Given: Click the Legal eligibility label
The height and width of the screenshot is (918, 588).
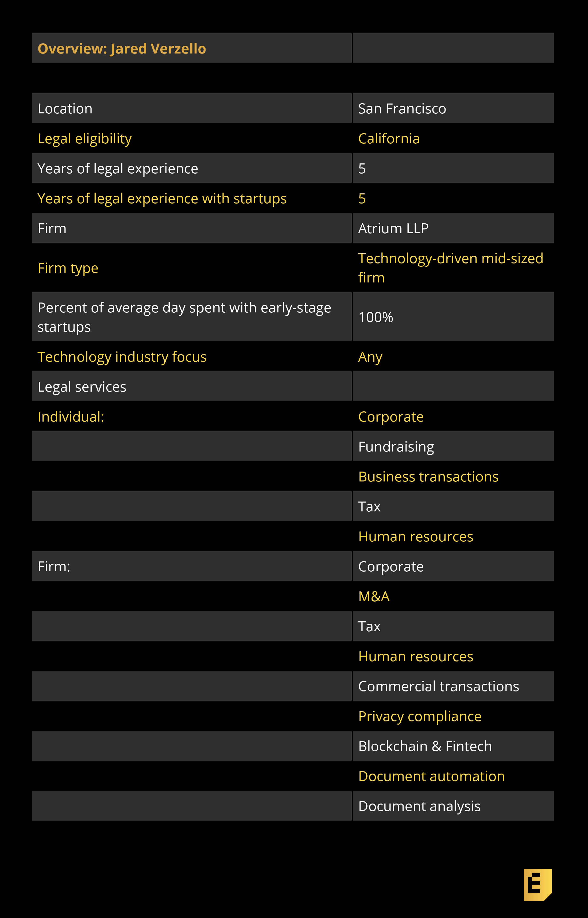Looking at the screenshot, I should coord(84,139).
